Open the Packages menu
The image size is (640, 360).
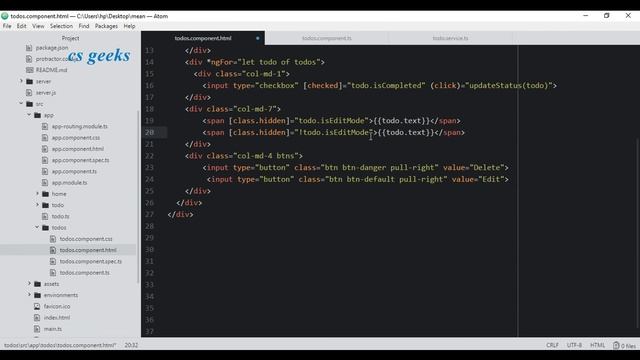[106, 26]
